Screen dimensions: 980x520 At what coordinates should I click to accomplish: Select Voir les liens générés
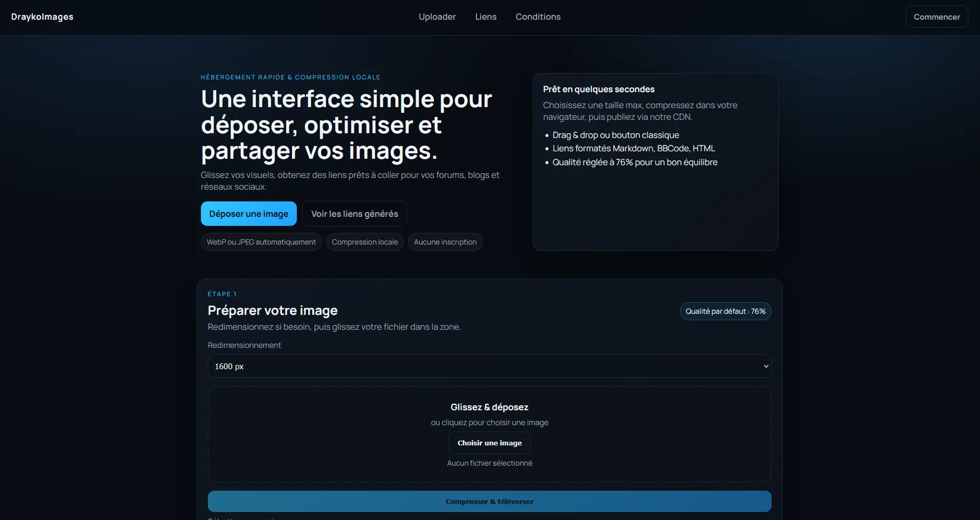coord(354,214)
